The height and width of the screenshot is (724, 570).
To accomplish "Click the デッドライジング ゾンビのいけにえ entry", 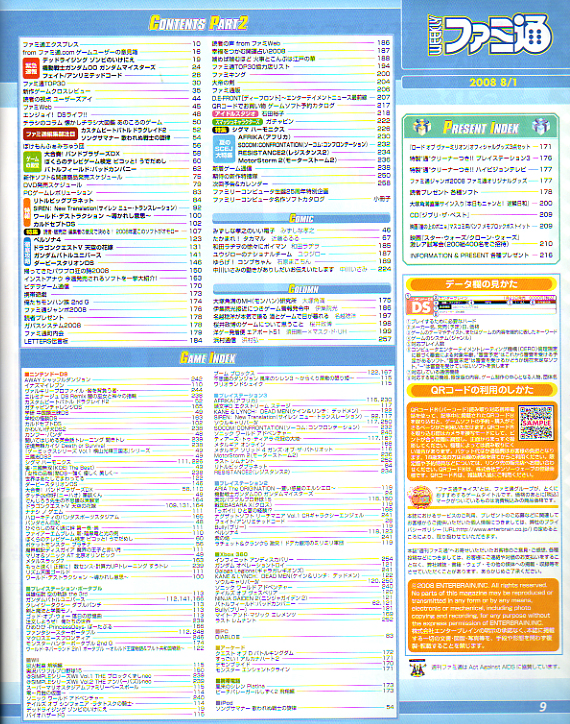I will tap(121, 60).
